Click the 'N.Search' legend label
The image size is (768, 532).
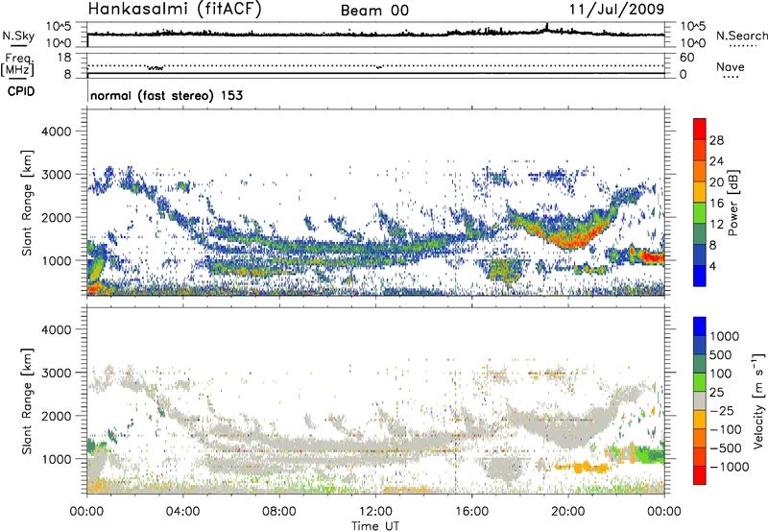click(741, 36)
